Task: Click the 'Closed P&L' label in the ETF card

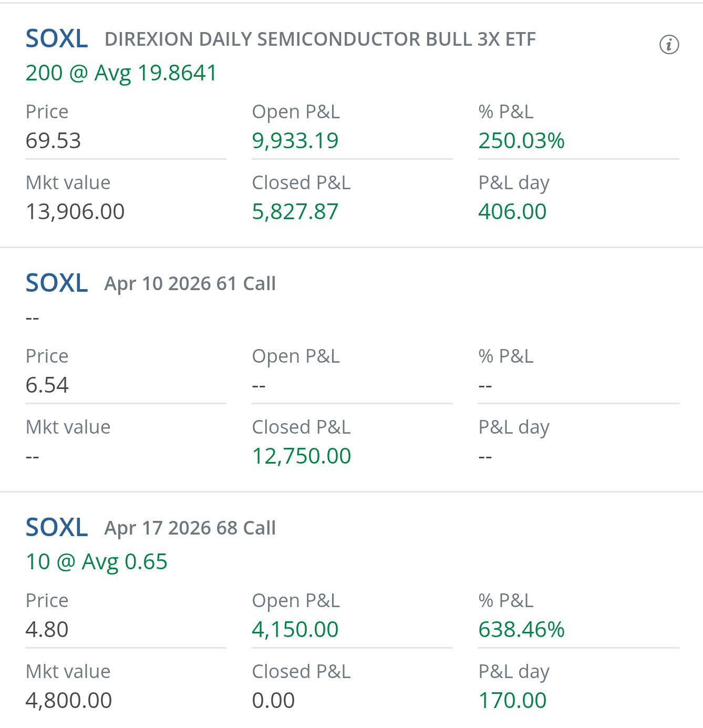Action: (x=302, y=183)
